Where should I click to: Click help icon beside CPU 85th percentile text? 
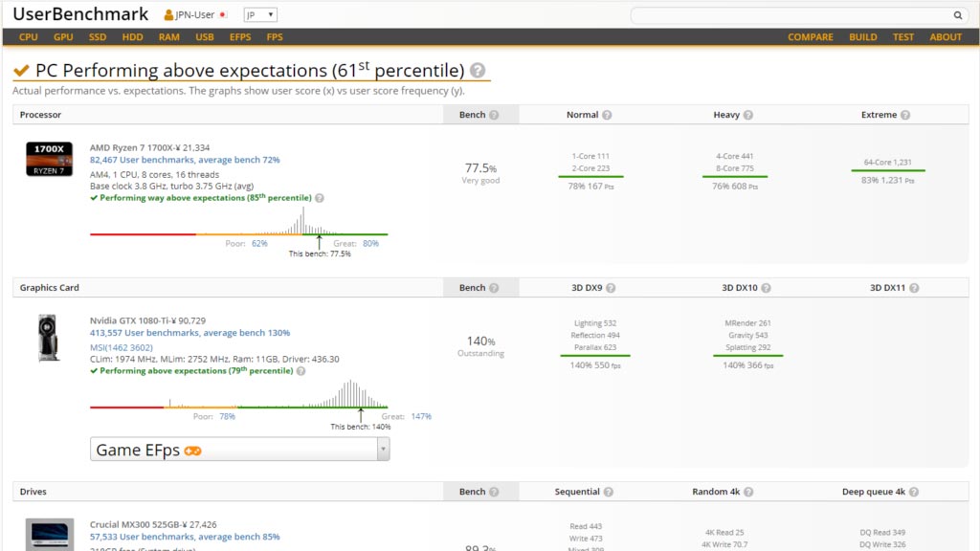[x=320, y=198]
